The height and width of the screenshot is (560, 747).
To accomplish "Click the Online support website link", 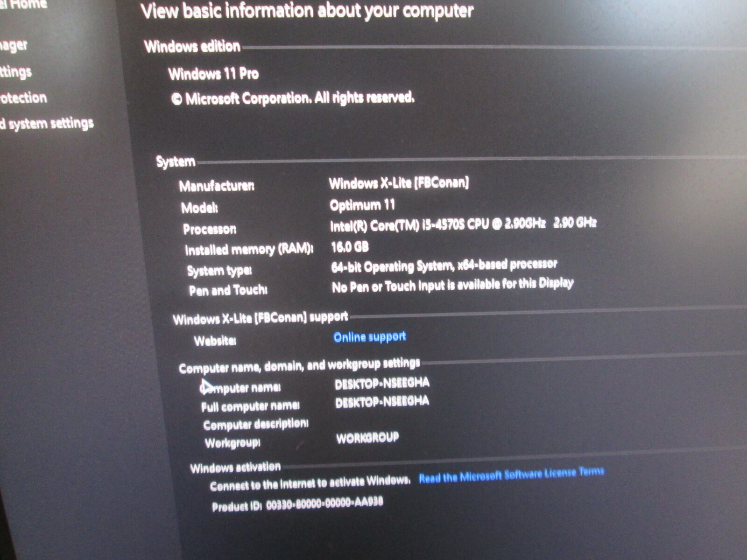I will click(x=369, y=337).
